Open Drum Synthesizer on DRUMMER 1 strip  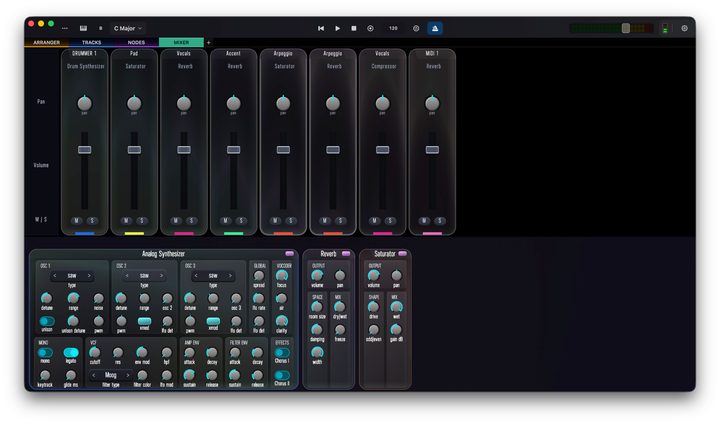click(85, 67)
